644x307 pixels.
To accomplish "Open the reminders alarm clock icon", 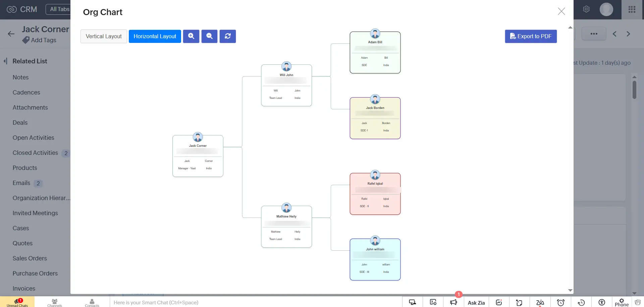I will coord(560,302).
